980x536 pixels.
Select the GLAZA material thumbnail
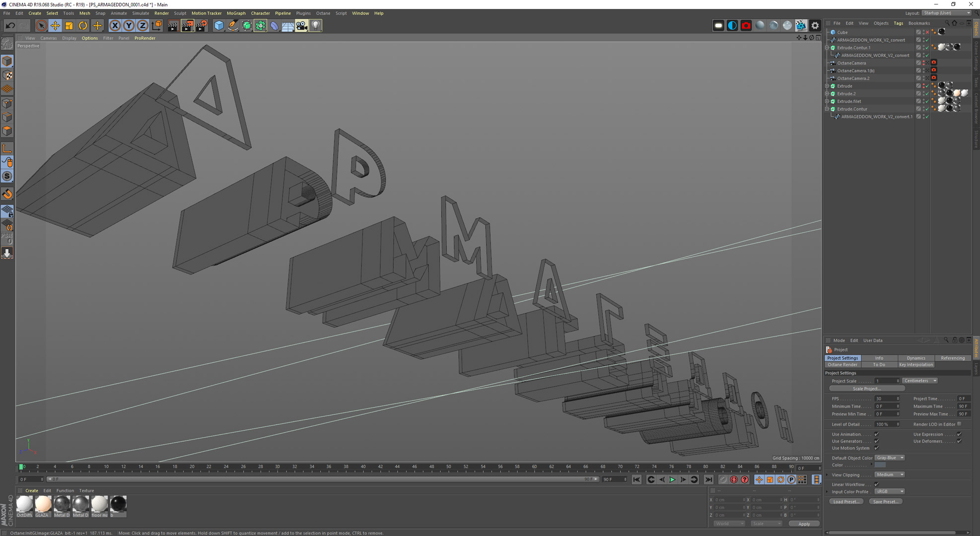click(x=43, y=504)
